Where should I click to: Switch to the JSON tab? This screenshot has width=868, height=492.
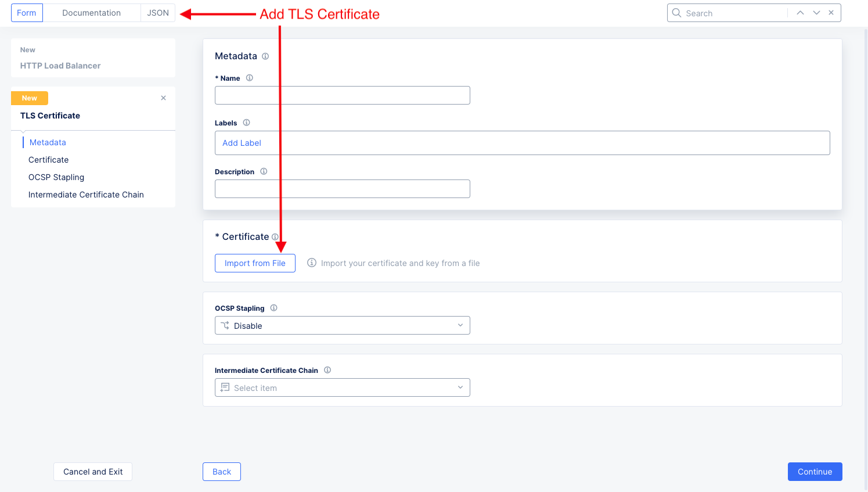(x=157, y=12)
